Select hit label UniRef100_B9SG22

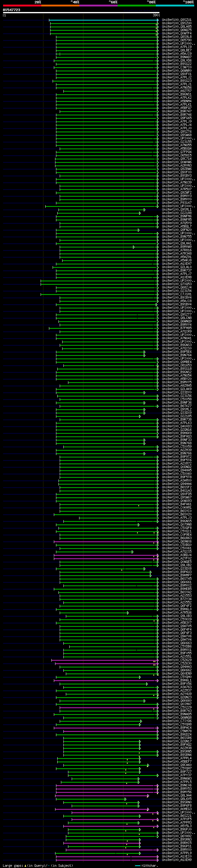click(x=177, y=64)
